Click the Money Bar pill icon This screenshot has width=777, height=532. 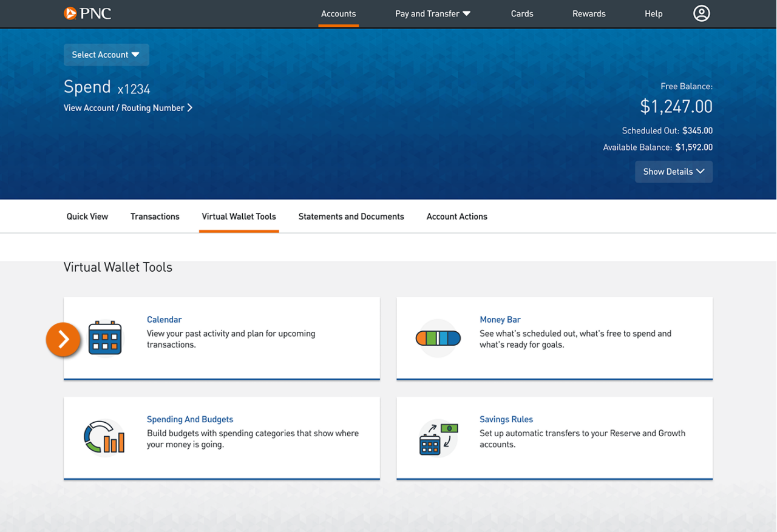[438, 338]
